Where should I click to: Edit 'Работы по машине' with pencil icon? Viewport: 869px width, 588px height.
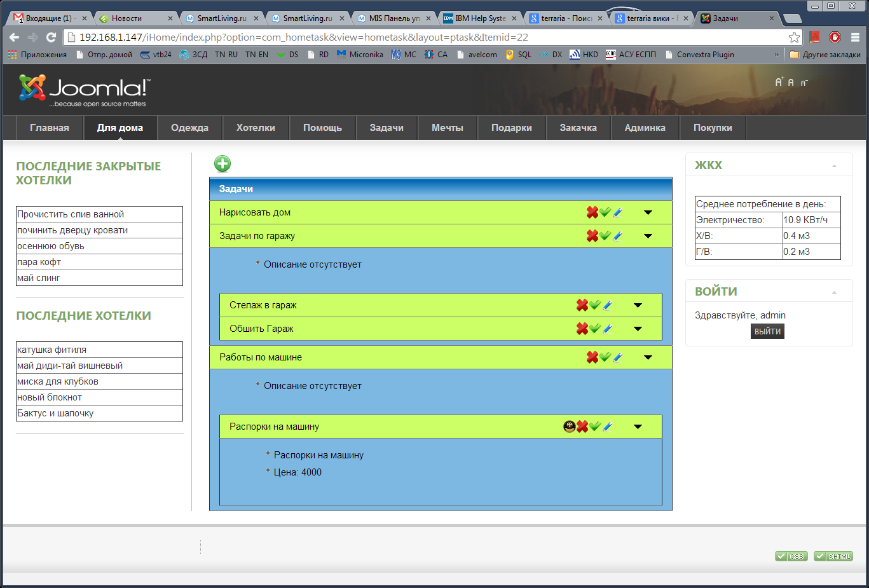coord(618,357)
